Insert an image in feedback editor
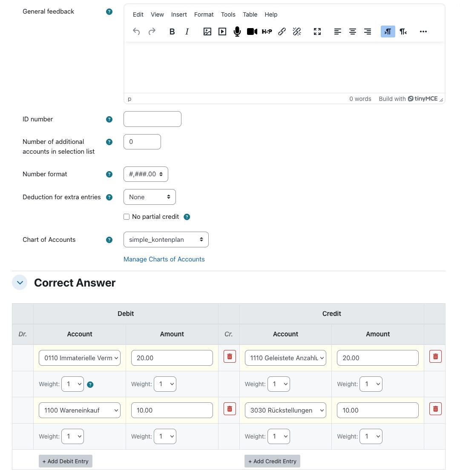The height and width of the screenshot is (476, 460). [207, 32]
